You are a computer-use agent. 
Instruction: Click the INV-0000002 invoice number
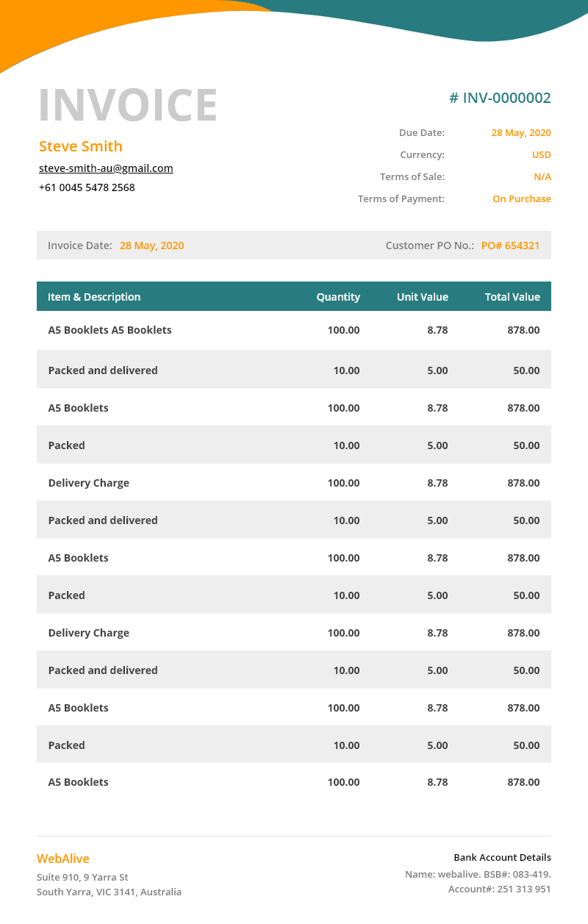(x=500, y=99)
